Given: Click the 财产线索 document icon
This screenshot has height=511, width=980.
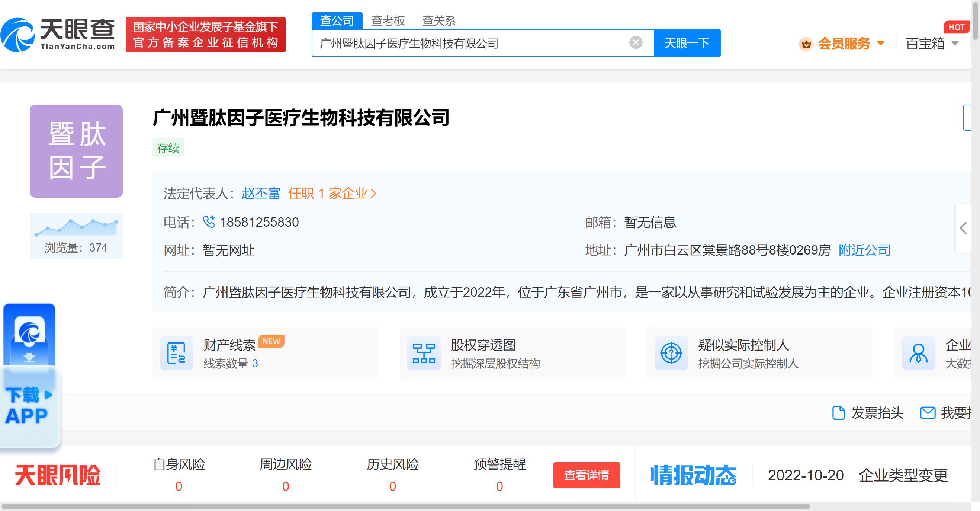Looking at the screenshot, I should pyautogui.click(x=177, y=353).
